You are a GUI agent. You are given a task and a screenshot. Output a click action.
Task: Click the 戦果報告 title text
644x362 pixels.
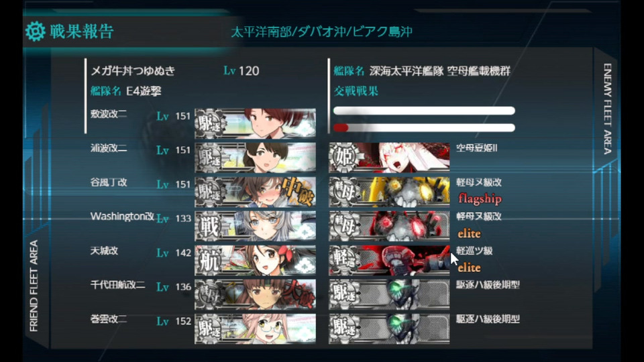click(x=81, y=32)
